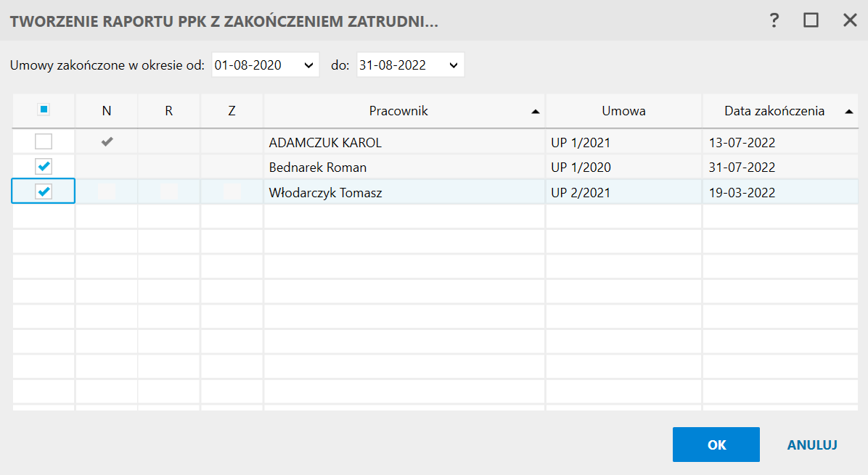Close the report creation dialog
This screenshot has width=868, height=475.
[x=850, y=20]
